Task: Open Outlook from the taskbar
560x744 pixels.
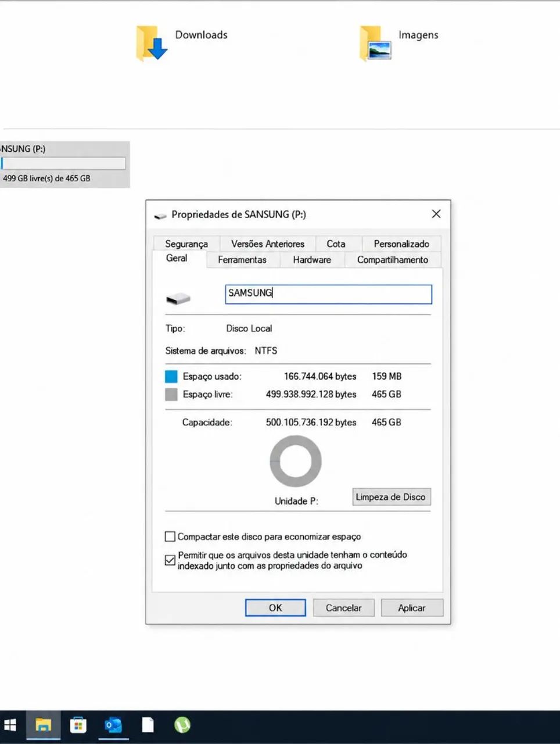Action: [113, 725]
